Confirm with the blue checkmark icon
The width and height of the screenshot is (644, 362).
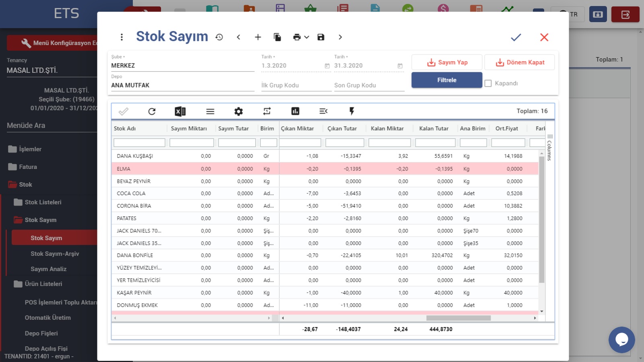(x=516, y=37)
